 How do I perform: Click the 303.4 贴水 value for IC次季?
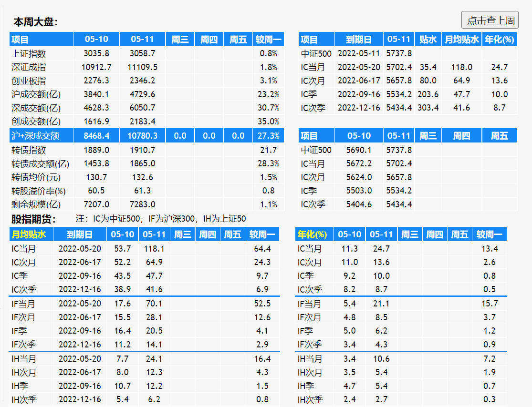(x=428, y=108)
